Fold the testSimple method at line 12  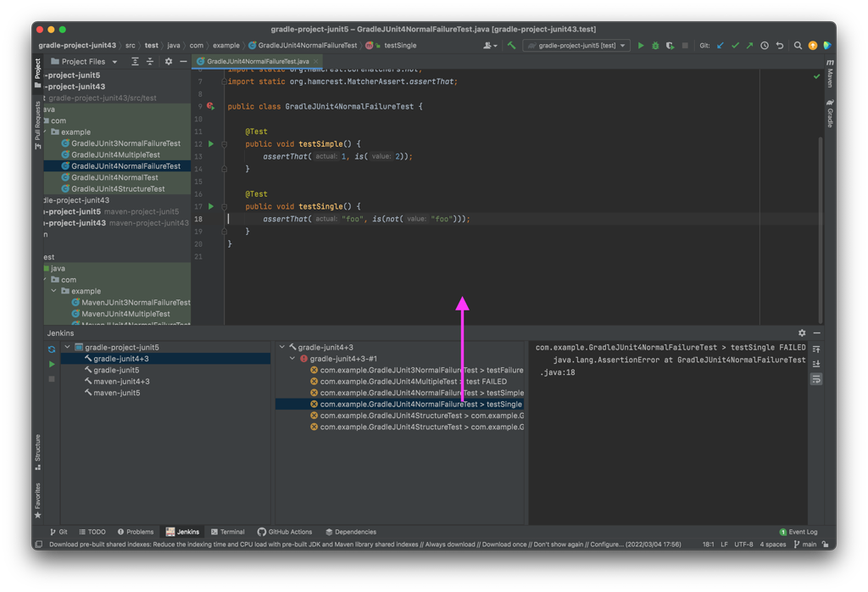point(224,144)
